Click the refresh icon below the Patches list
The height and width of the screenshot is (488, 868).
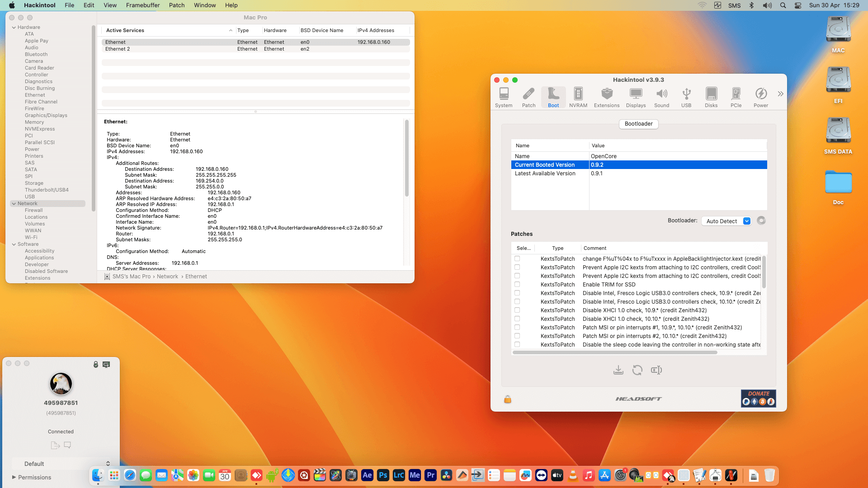tap(637, 370)
